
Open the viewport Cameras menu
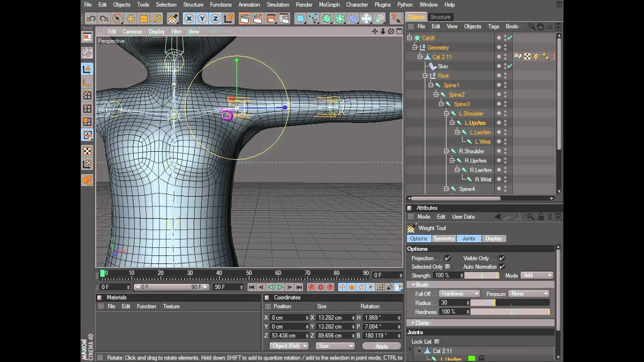(132, 31)
